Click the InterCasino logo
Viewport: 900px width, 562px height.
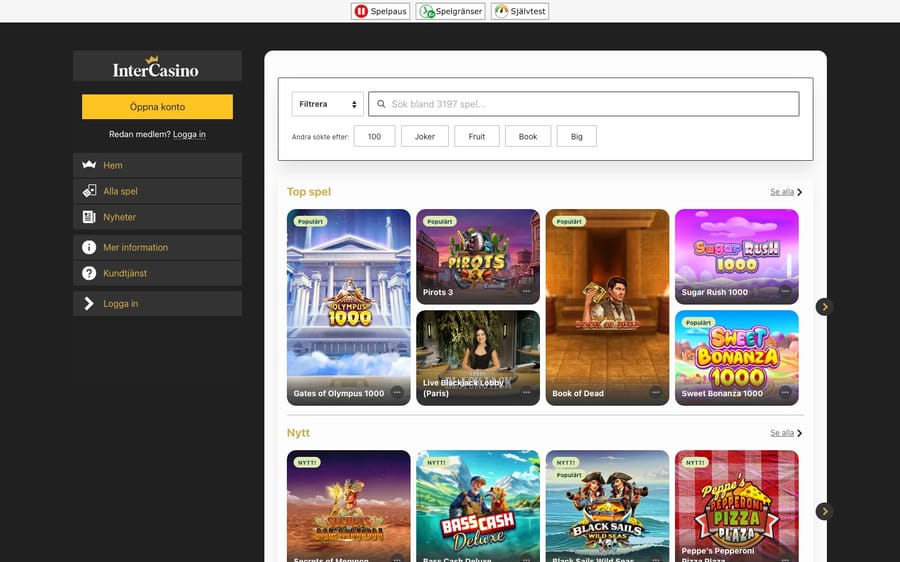156,68
